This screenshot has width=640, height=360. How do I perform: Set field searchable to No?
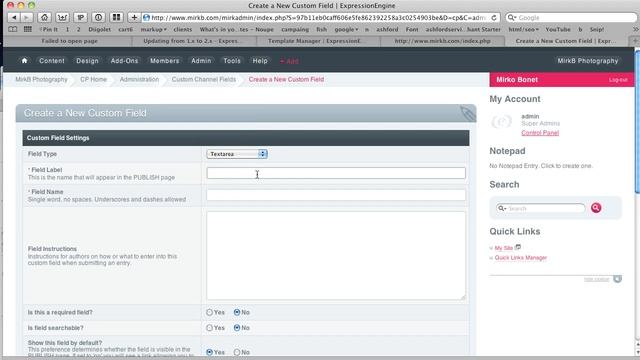(x=237, y=328)
